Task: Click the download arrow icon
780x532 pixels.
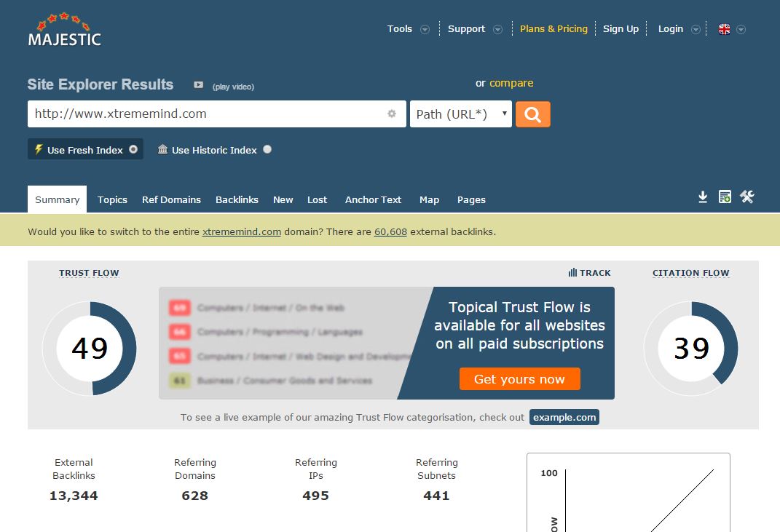Action: point(703,197)
